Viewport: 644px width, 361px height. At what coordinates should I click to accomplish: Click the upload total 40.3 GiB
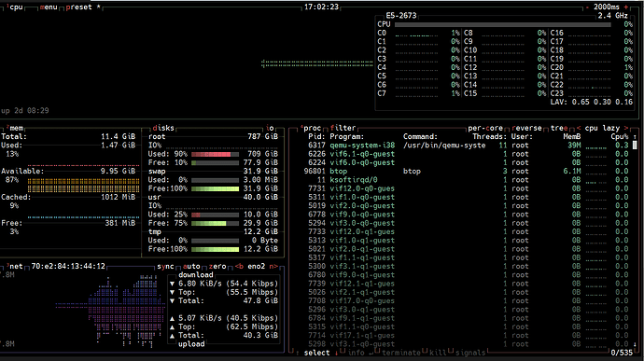click(x=260, y=335)
